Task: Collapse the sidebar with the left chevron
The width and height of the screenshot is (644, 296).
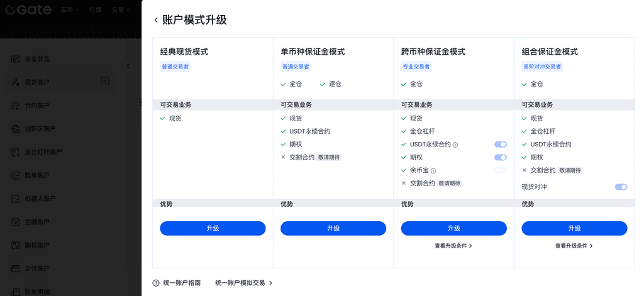Action: (128, 66)
